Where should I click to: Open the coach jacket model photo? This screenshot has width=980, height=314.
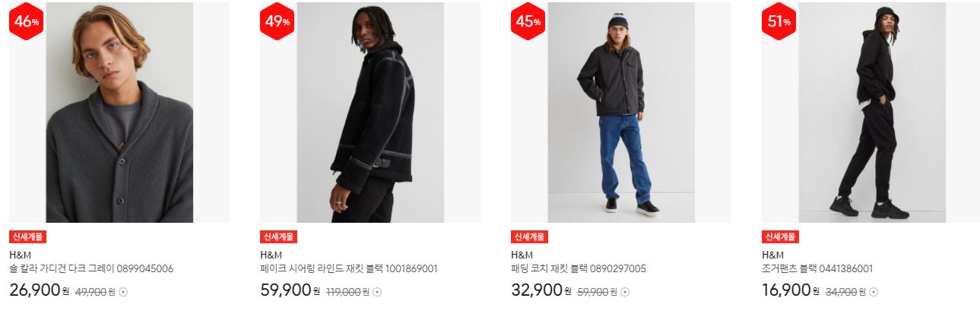point(621,113)
